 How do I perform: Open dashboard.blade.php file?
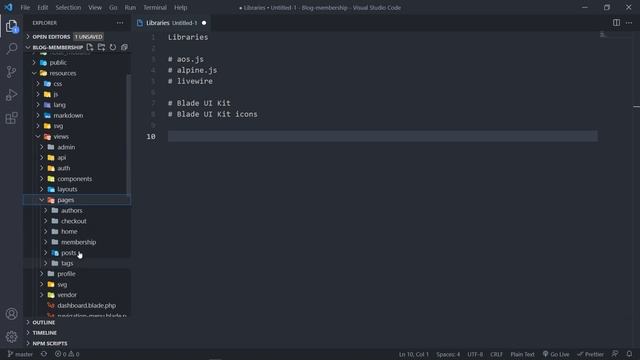coord(87,305)
